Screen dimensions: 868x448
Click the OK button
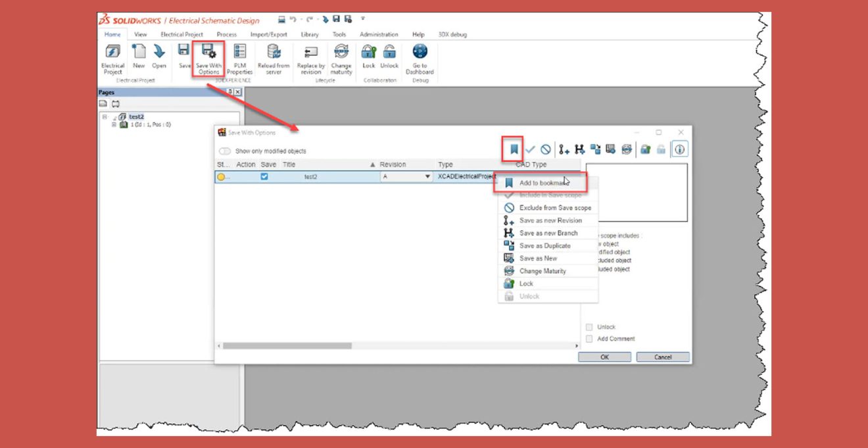[x=604, y=356]
